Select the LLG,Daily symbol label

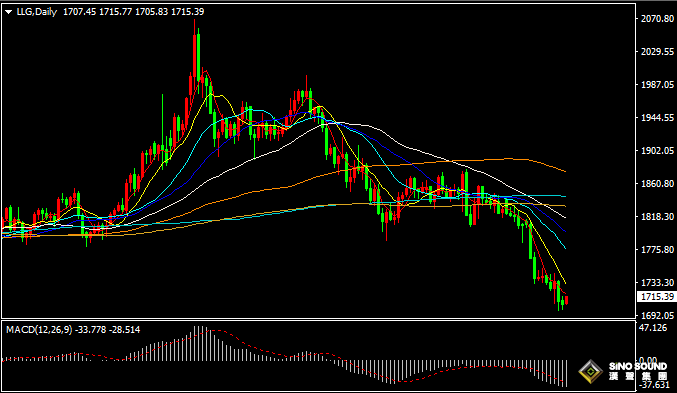click(37, 12)
